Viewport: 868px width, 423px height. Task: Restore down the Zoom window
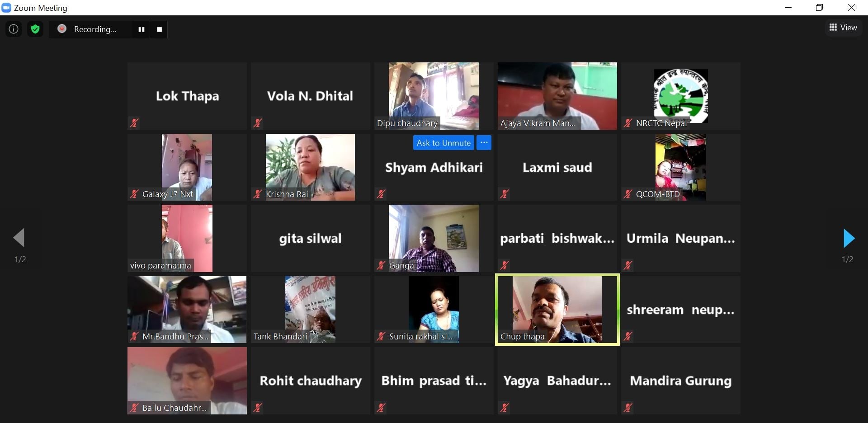(819, 8)
